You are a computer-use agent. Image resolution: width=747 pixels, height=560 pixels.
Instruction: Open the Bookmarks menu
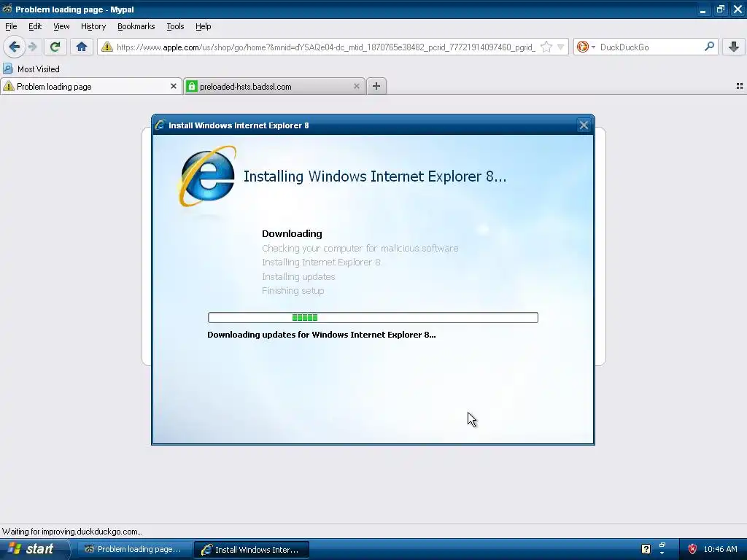coord(136,26)
